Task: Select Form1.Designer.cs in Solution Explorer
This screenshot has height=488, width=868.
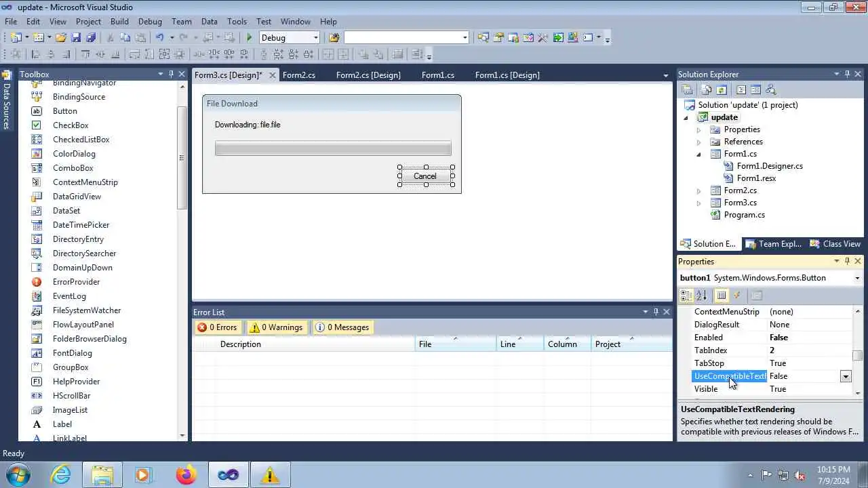Action: click(770, 166)
